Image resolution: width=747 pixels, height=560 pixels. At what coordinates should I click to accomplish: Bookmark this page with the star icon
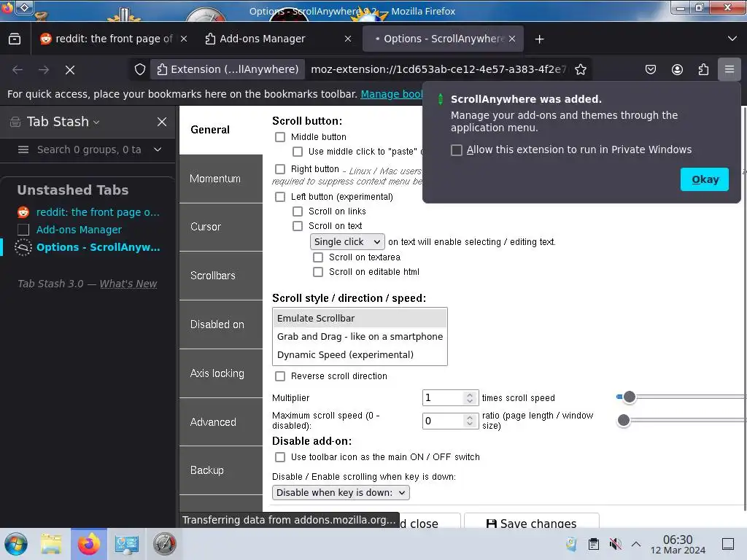click(580, 69)
